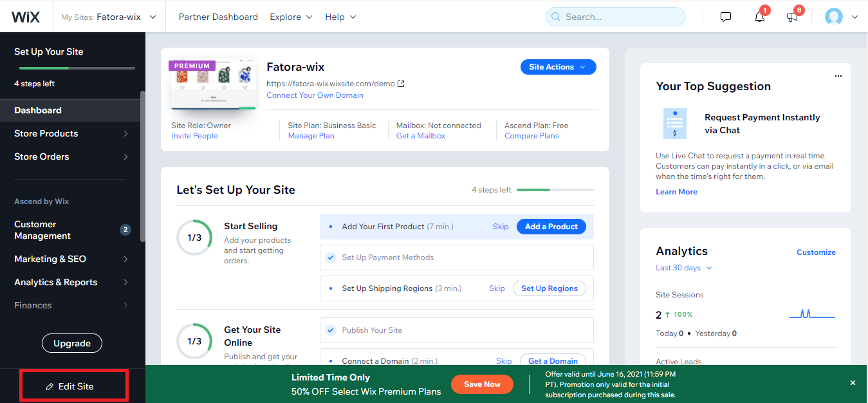Open the Site Actions dropdown
Viewport: 868px width, 403px height.
[x=558, y=67]
